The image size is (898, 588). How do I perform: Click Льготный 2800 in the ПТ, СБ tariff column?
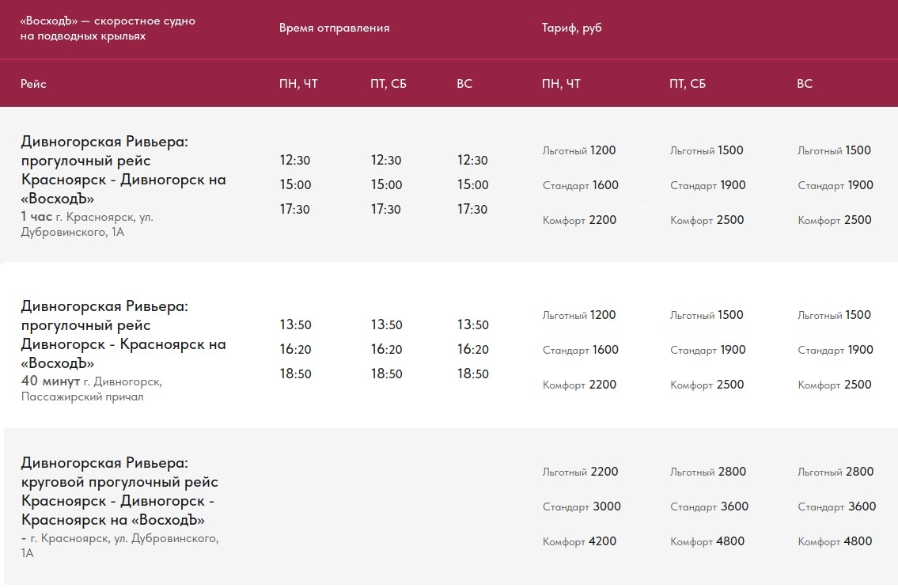coord(708,472)
